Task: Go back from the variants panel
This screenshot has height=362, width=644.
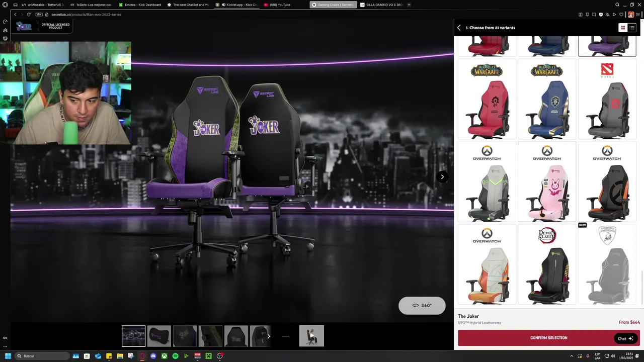Action: tap(459, 28)
